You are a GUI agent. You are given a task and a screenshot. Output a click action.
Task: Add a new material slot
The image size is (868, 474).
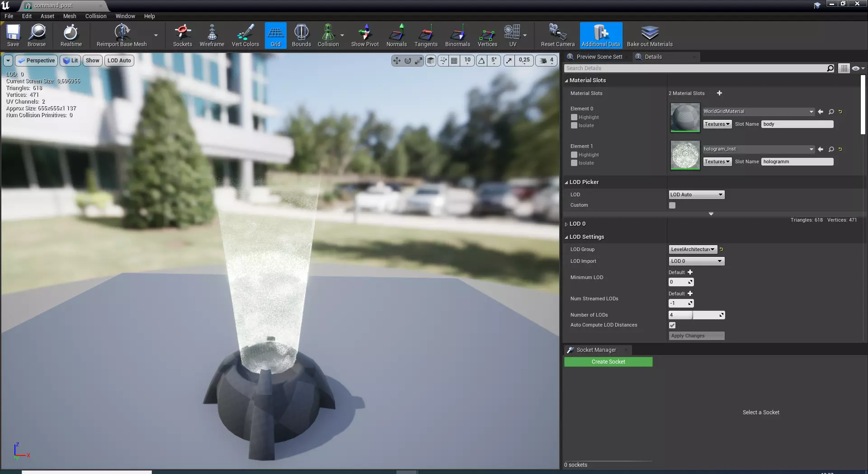point(719,93)
